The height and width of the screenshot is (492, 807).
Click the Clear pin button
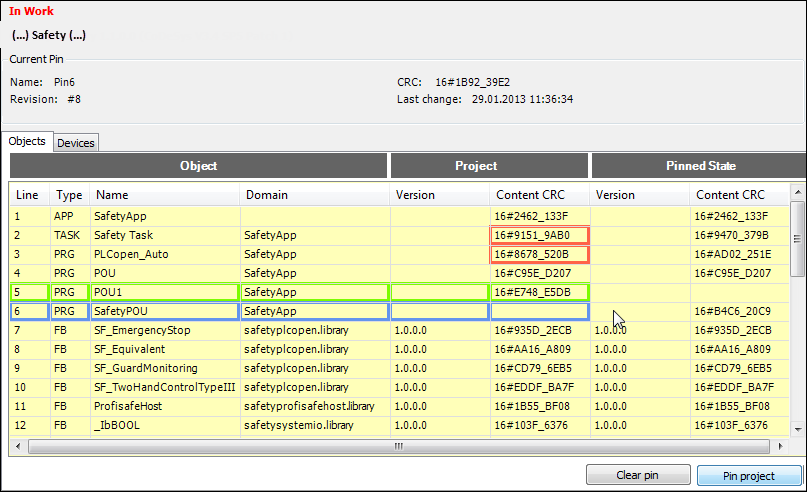click(x=637, y=475)
